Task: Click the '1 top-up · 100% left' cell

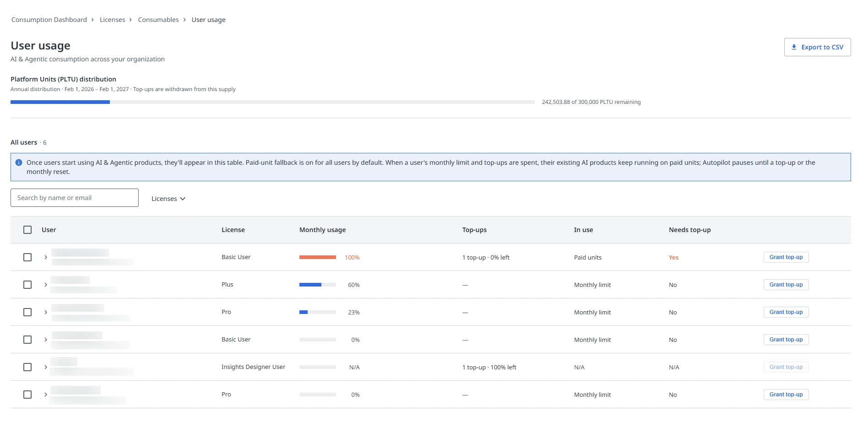Action: [x=489, y=367]
